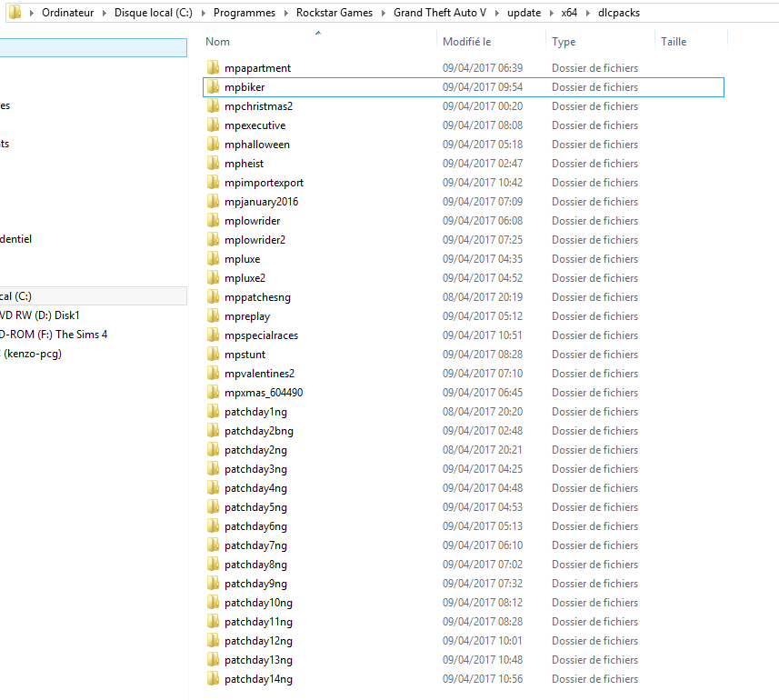
Task: Go to Grand Theft Auto V breadcrumb
Action: point(440,13)
